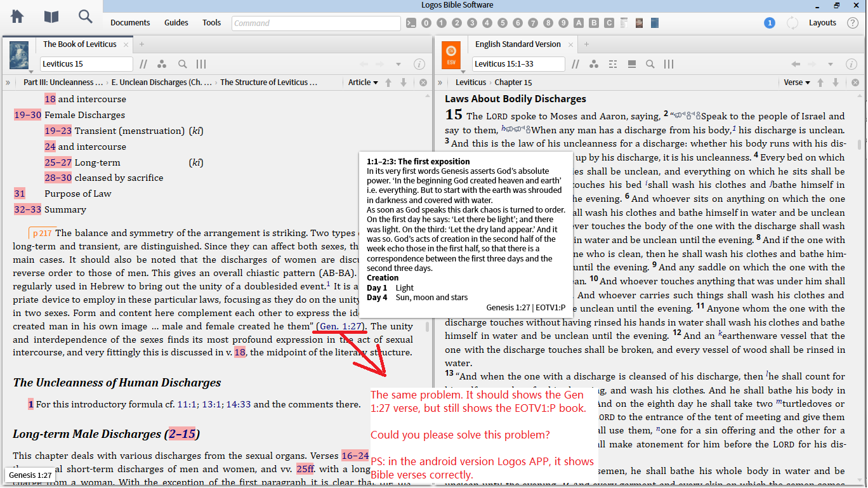
Task: Open the Article navigation dropdown
Action: [x=363, y=82]
